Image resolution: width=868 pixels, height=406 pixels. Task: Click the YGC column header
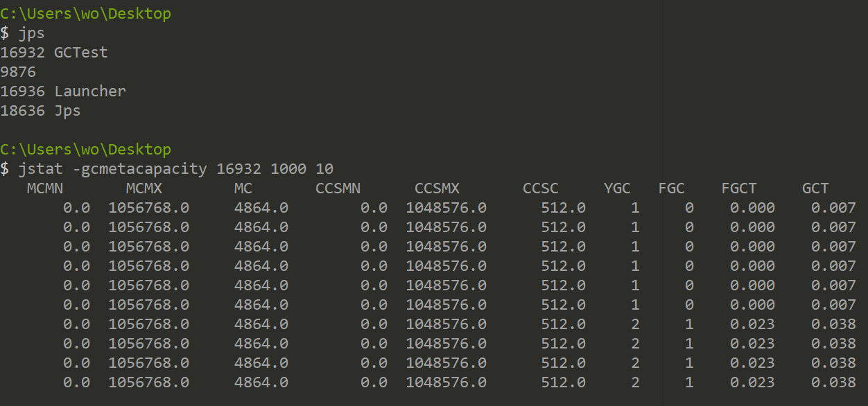click(617, 188)
